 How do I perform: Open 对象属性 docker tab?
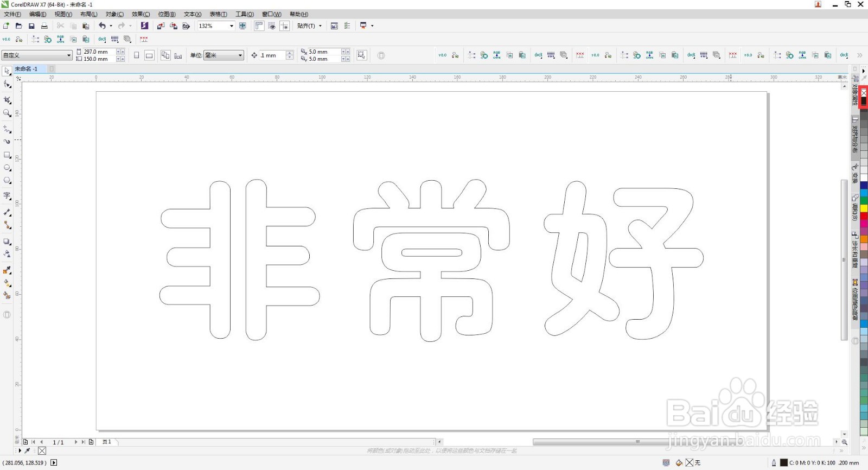855,91
